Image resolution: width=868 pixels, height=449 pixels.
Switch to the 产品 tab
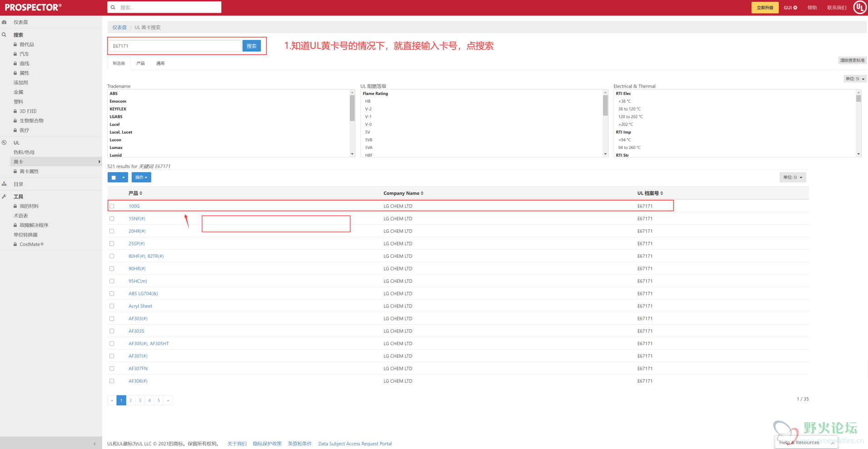tap(140, 63)
